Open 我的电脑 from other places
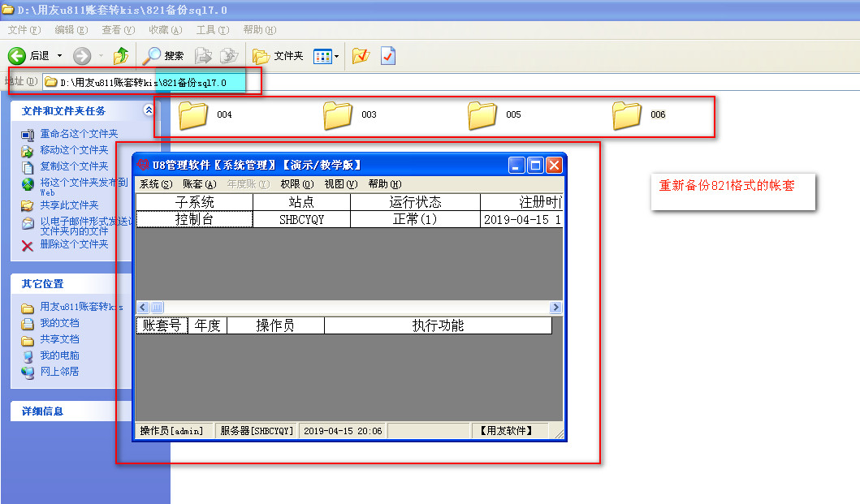 59,355
